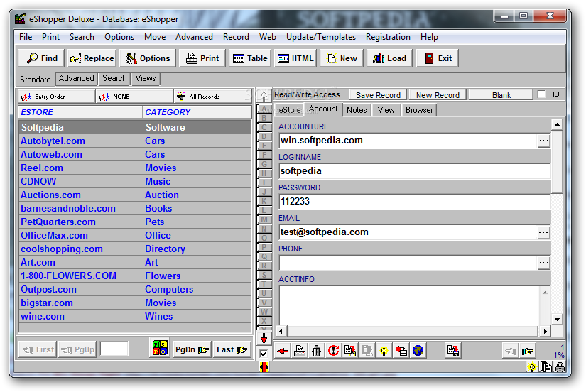Switch to Table view
The height and width of the screenshot is (392, 586).
(249, 58)
